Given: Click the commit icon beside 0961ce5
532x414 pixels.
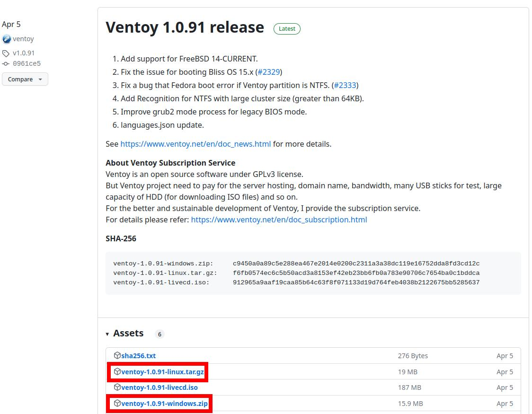Looking at the screenshot, I should tap(6, 64).
